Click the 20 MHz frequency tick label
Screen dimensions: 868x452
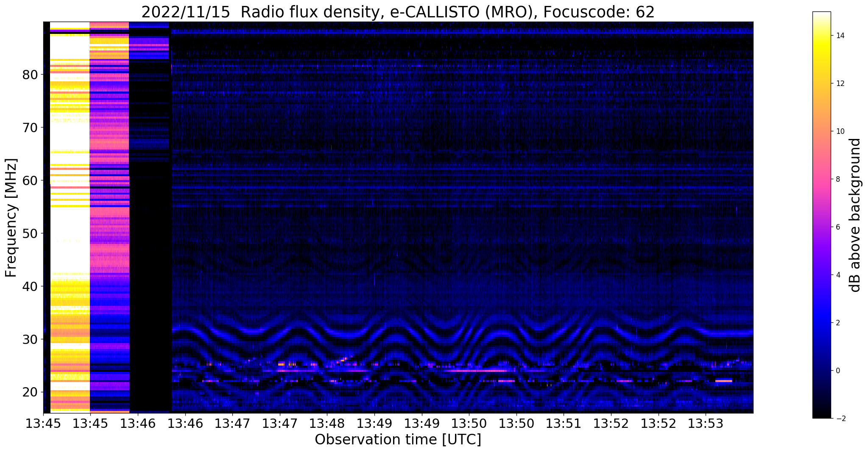(x=30, y=392)
